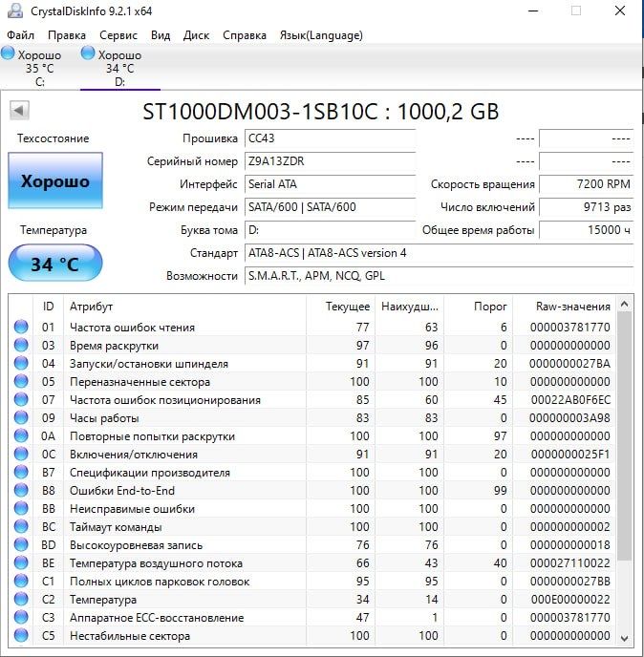Click the Текущее column header
This screenshot has width=644, height=657.
341,307
